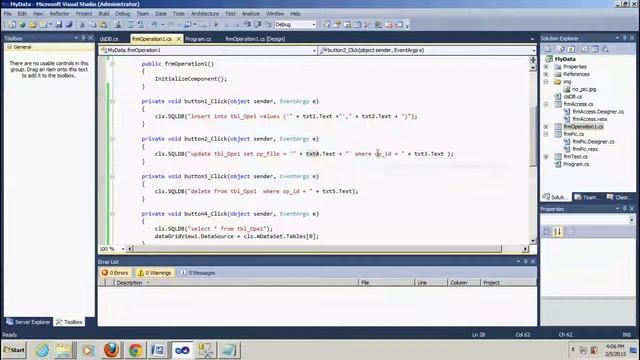
Task: Open Google Chrome from the taskbar
Action: pyautogui.click(x=135, y=350)
